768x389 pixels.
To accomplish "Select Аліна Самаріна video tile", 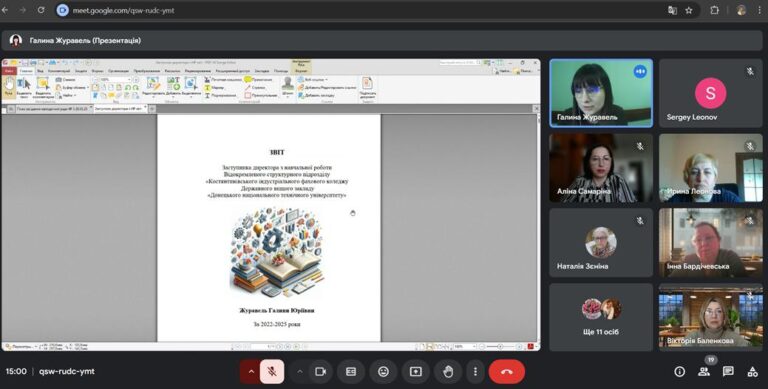I will (x=601, y=168).
